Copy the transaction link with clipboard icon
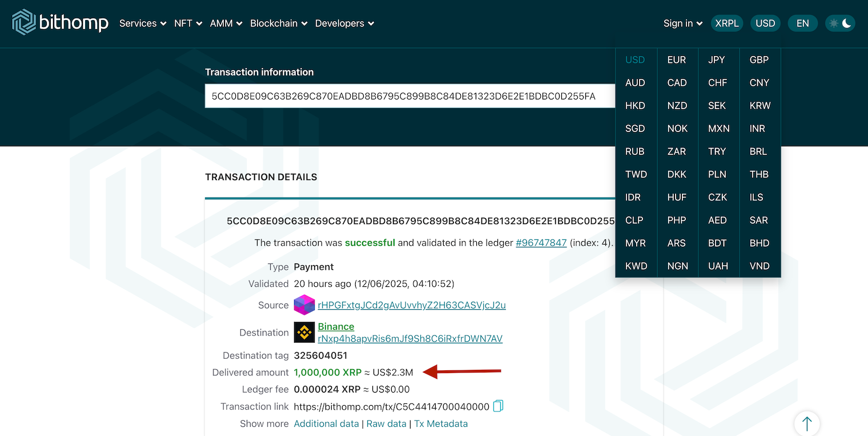868x436 pixels. (498, 406)
